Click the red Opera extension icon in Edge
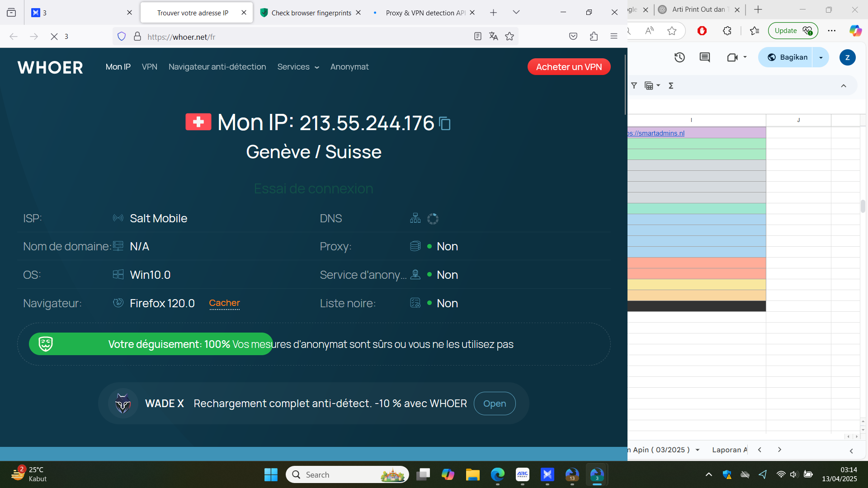The height and width of the screenshot is (488, 868). [x=702, y=31]
